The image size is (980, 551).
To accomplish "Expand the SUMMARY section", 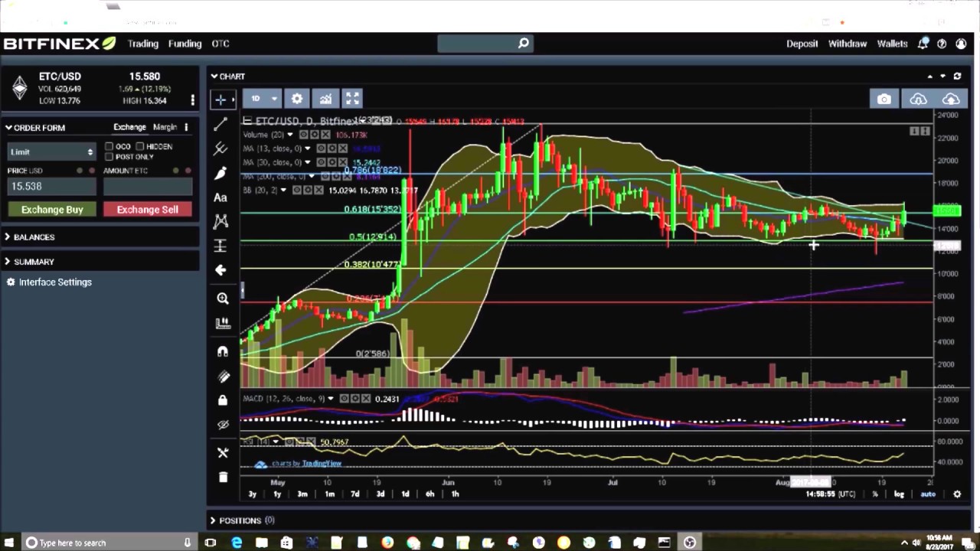I will click(x=31, y=262).
